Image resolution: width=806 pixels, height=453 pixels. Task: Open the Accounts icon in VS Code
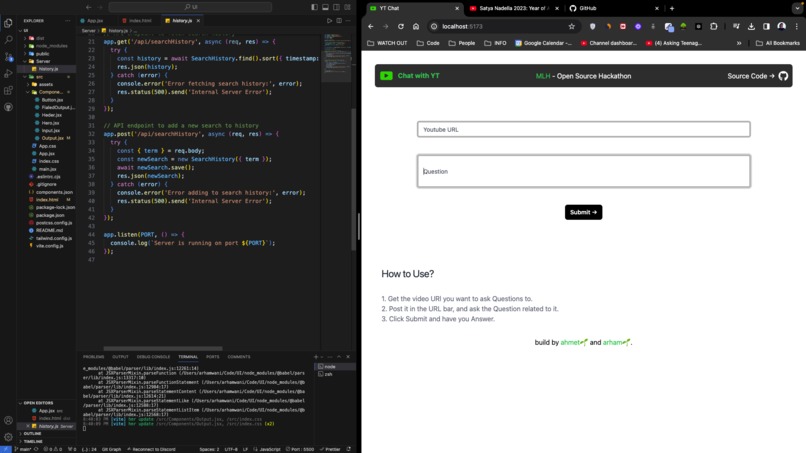click(8, 420)
